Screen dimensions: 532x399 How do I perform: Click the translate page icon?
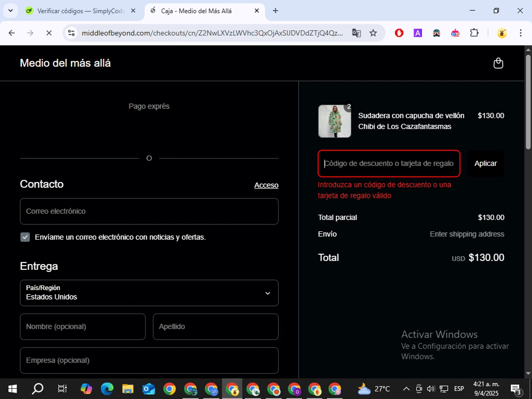tap(356, 33)
